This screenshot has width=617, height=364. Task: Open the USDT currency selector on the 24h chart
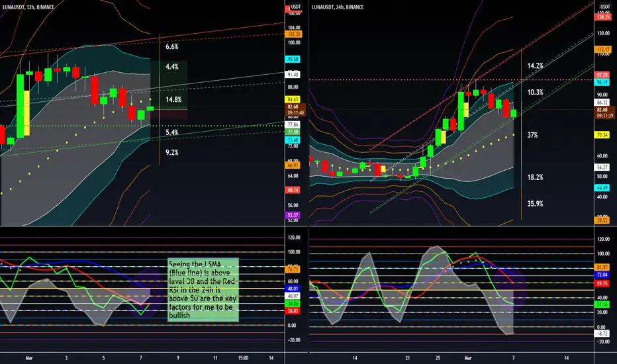[604, 7]
